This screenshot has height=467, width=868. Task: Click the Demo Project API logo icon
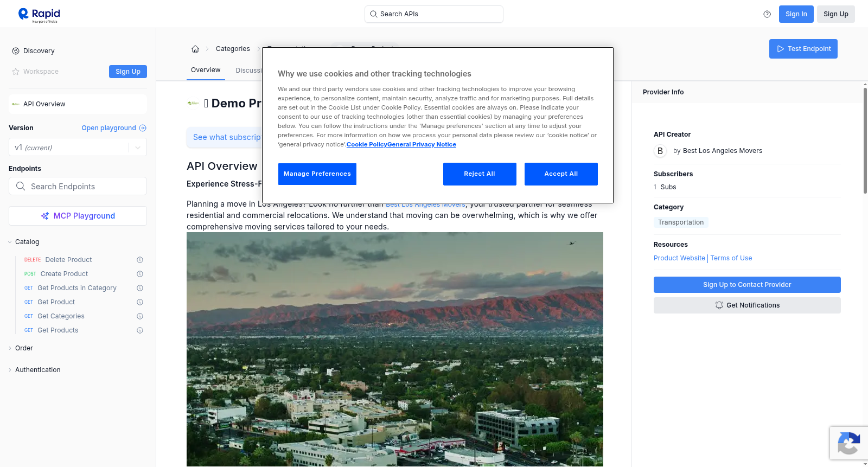[193, 103]
